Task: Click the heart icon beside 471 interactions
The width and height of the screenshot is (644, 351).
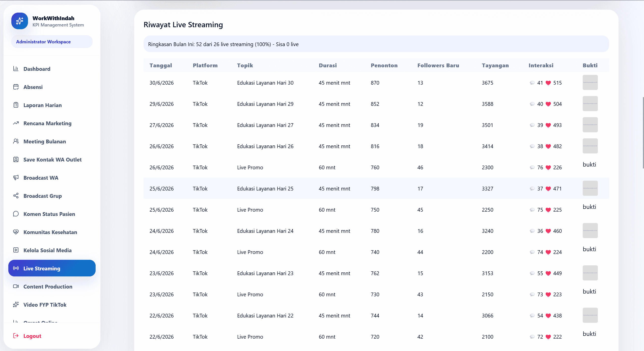Action: tap(548, 189)
